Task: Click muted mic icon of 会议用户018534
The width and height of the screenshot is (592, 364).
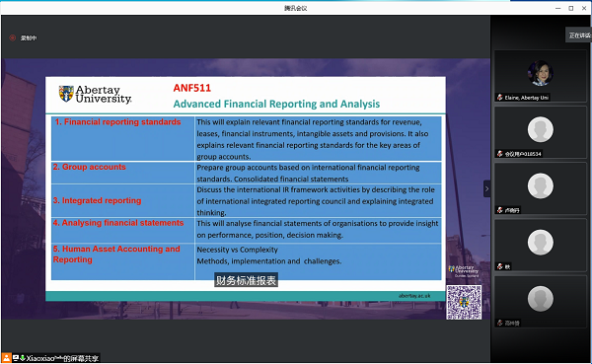Action: click(x=500, y=154)
